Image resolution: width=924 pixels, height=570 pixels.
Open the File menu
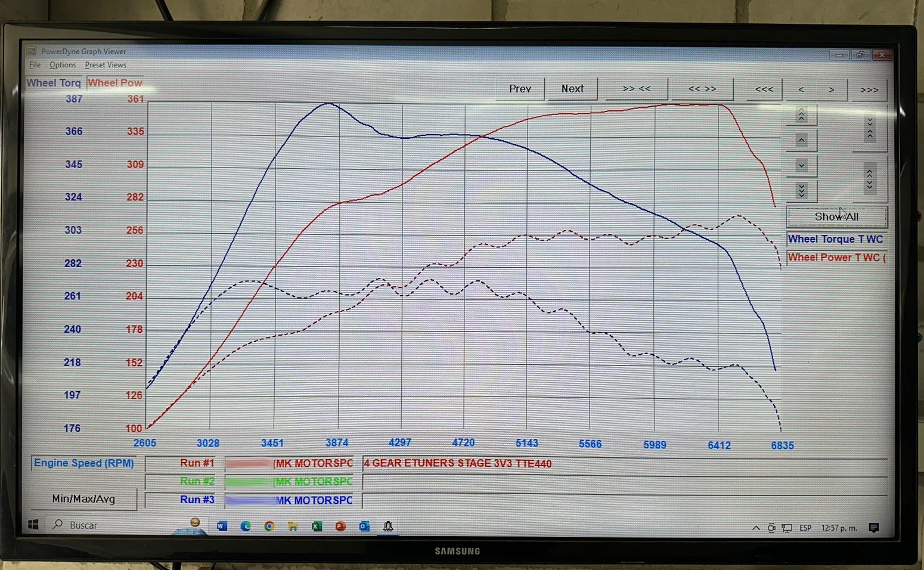click(x=35, y=65)
